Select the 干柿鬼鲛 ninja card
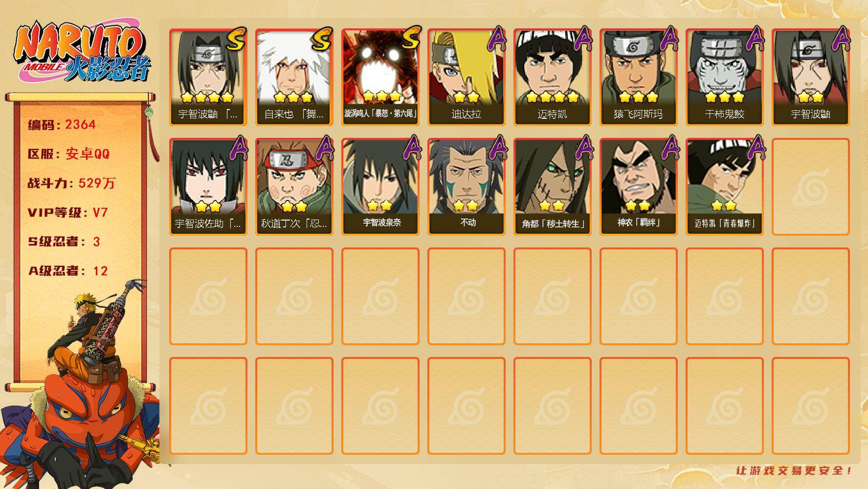Screen dimensions: 868x489 pyautogui.click(x=725, y=77)
